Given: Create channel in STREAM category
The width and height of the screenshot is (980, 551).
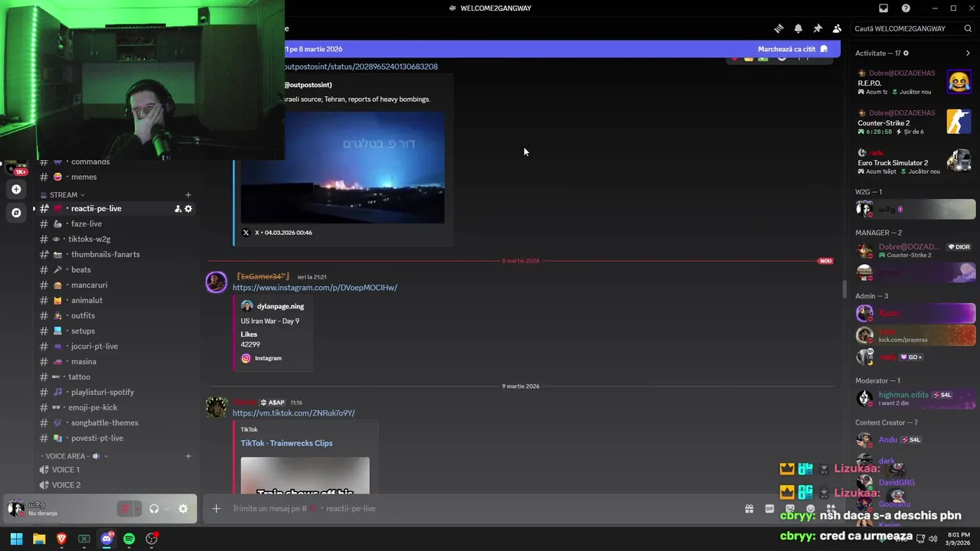Looking at the screenshot, I should (x=188, y=194).
